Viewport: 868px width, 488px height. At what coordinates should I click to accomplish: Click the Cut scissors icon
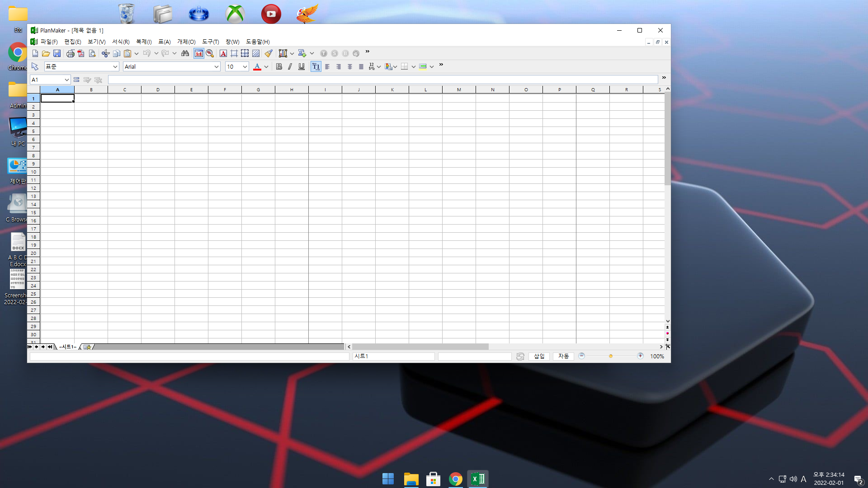pyautogui.click(x=105, y=53)
